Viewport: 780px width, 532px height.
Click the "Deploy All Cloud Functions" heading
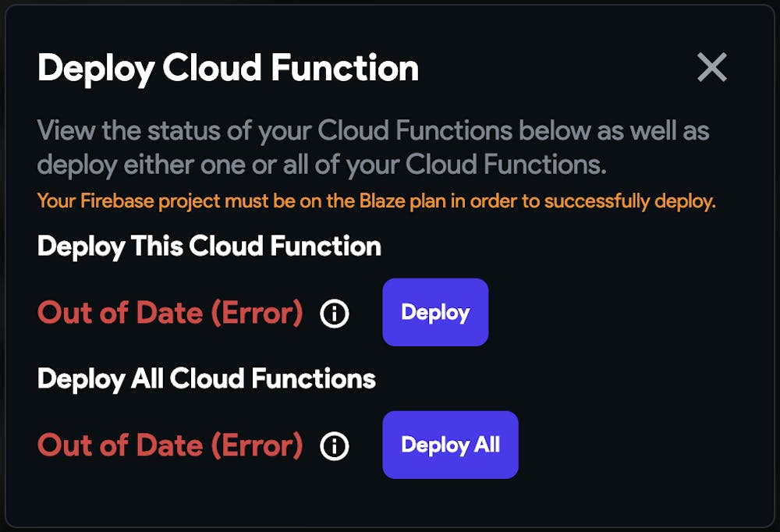tap(207, 379)
